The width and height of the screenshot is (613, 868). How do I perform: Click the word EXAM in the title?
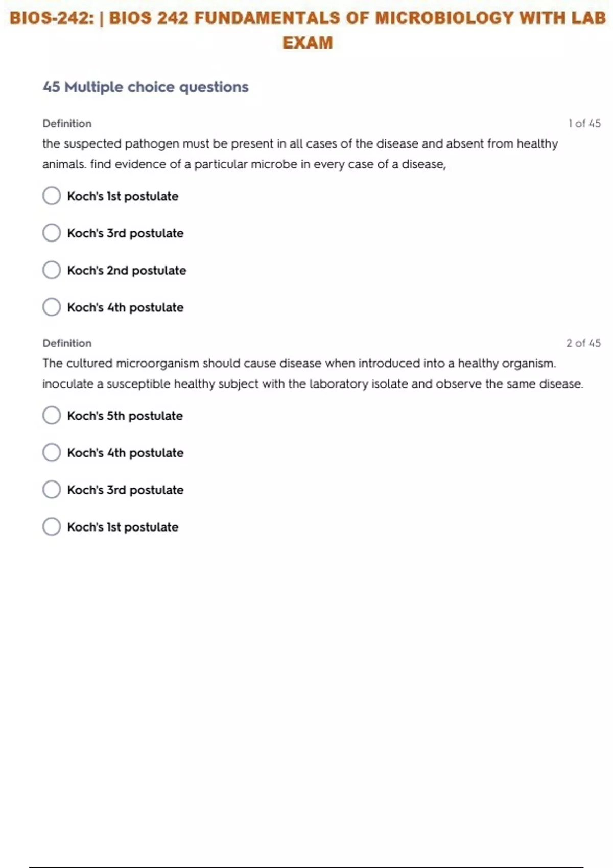tap(308, 43)
